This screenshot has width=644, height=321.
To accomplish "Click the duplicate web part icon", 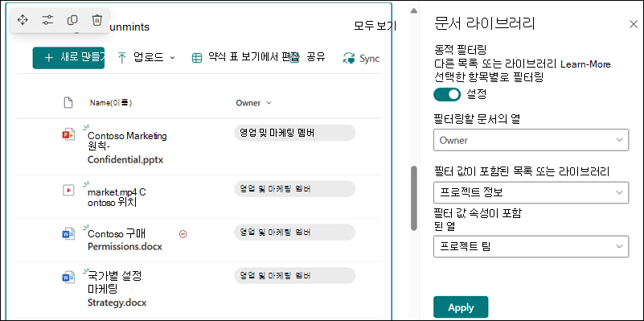I will coord(72,20).
